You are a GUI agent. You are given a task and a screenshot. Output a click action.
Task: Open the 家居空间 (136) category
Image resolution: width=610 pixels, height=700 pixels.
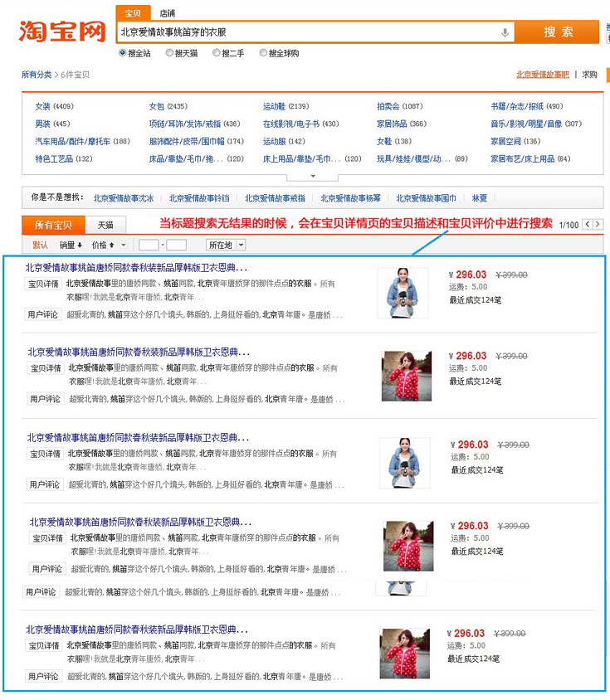pos(515,141)
